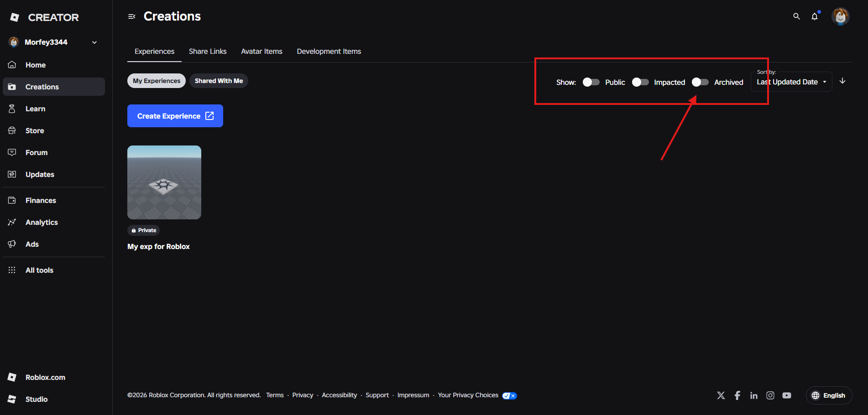The width and height of the screenshot is (868, 415).
Task: Click the Updates sidebar icon
Action: click(x=12, y=174)
